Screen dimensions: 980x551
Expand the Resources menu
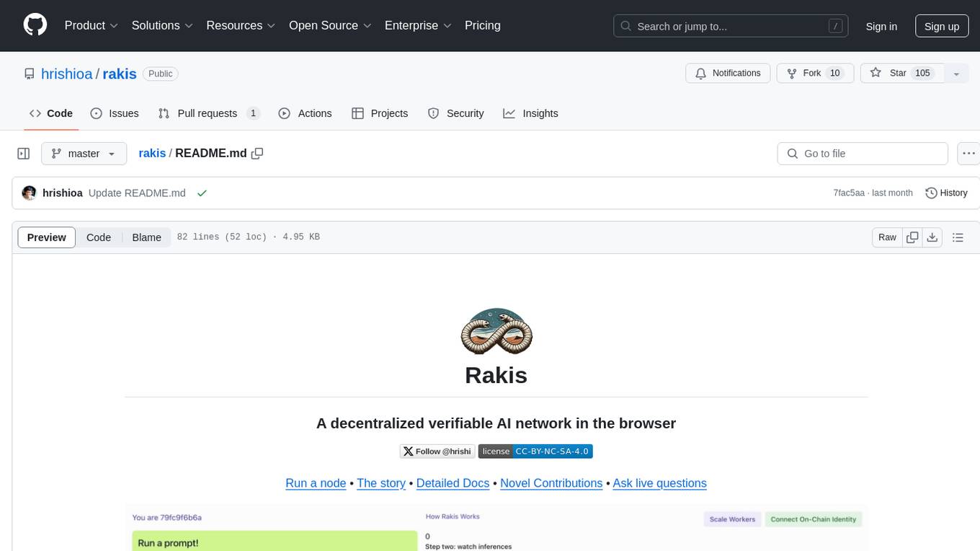[241, 25]
